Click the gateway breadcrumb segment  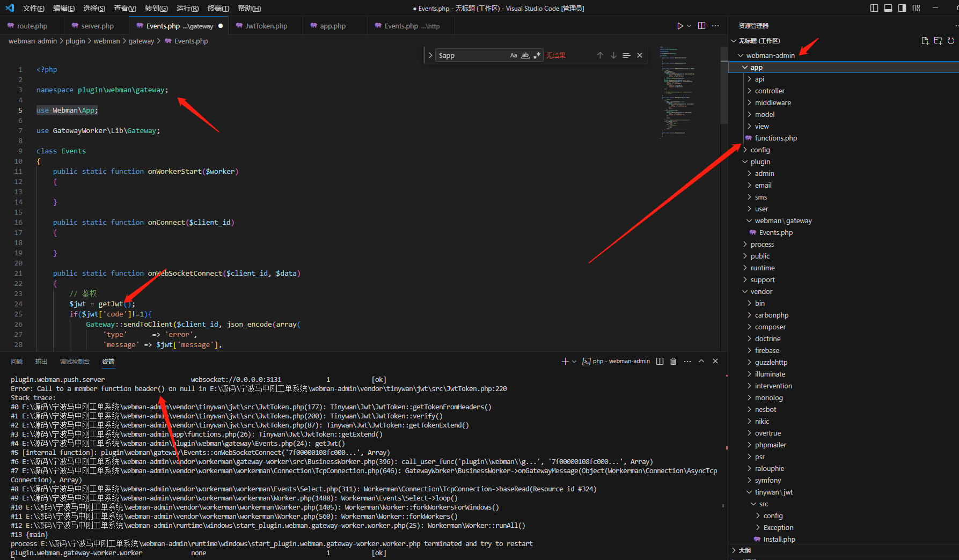click(x=141, y=41)
